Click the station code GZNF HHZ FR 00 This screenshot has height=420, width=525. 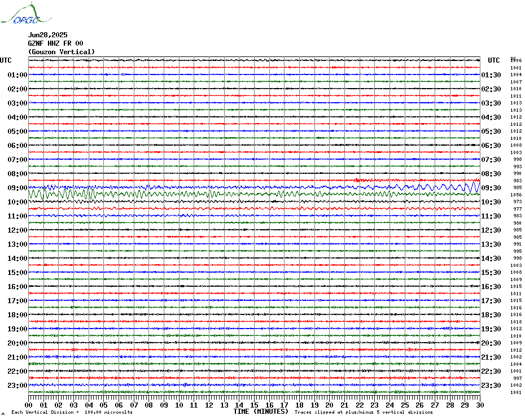click(55, 43)
